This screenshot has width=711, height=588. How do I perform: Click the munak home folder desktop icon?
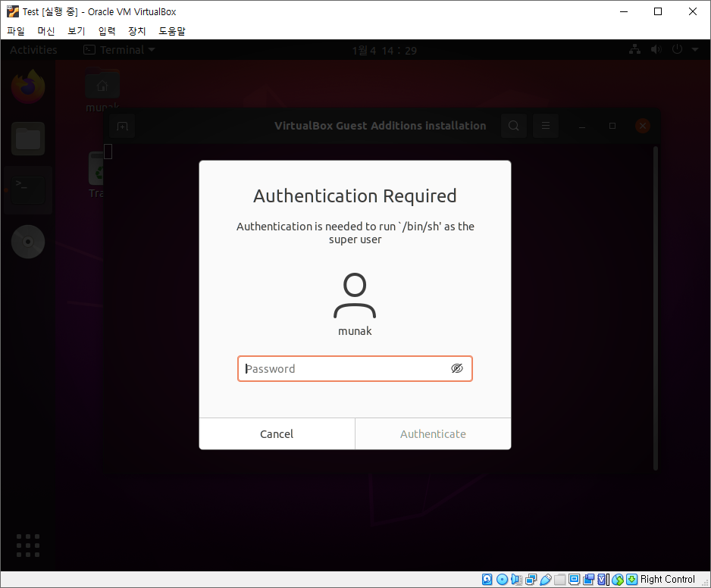[x=102, y=89]
